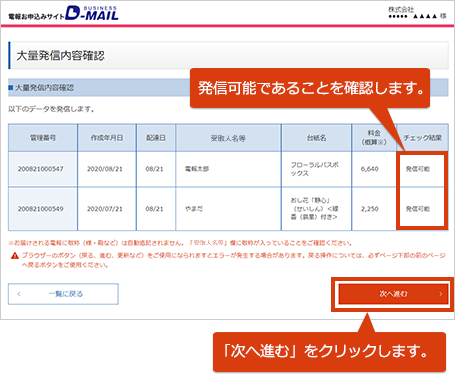Click the 大量発信内容確認 page heading
455x376 pixels.
(60, 55)
